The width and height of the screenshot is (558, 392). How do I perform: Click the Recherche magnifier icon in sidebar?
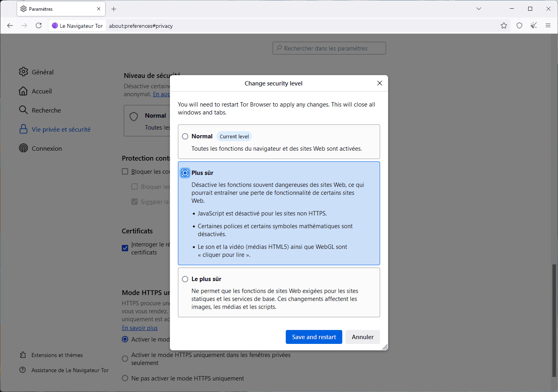(23, 110)
